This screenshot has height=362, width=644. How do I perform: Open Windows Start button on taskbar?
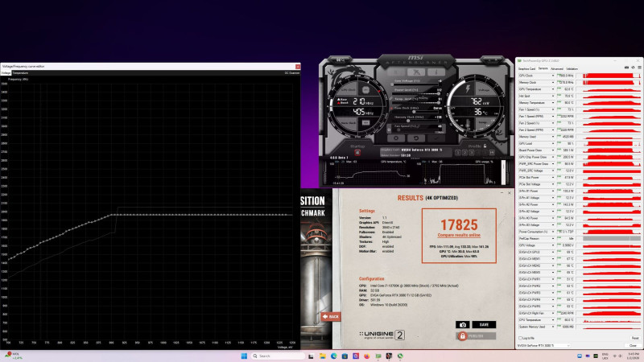pyautogui.click(x=244, y=356)
